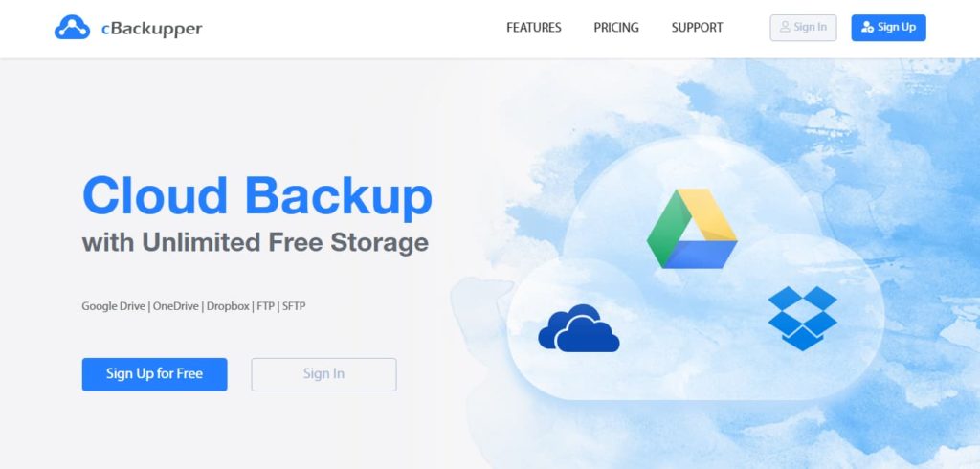Click the Cloud Backup headline
Viewport: 980px width, 469px height.
256,195
